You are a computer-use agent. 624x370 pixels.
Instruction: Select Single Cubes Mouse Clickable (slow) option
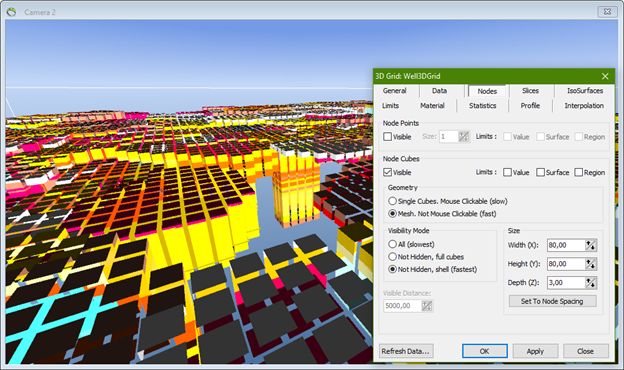392,201
